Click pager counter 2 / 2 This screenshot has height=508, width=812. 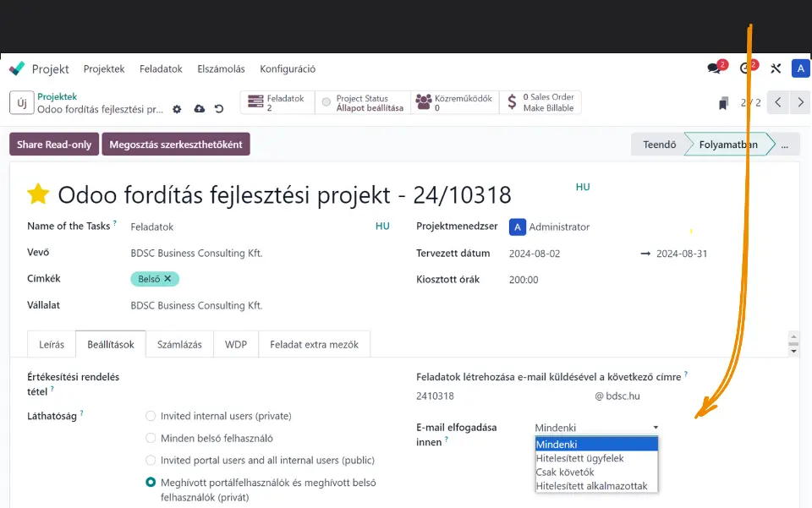coord(750,102)
